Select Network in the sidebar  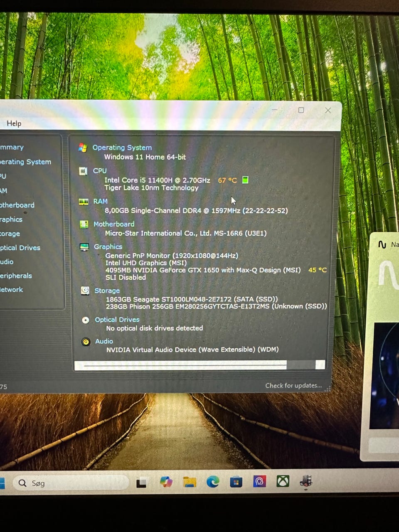click(x=11, y=290)
